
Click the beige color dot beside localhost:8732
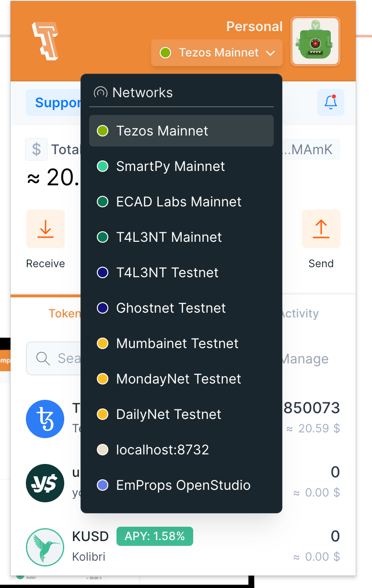point(103,450)
